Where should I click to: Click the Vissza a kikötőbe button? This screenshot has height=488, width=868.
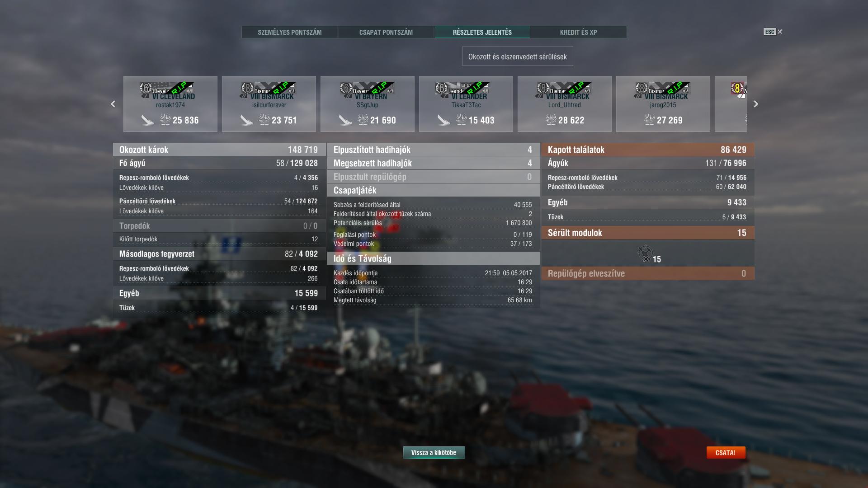click(434, 452)
